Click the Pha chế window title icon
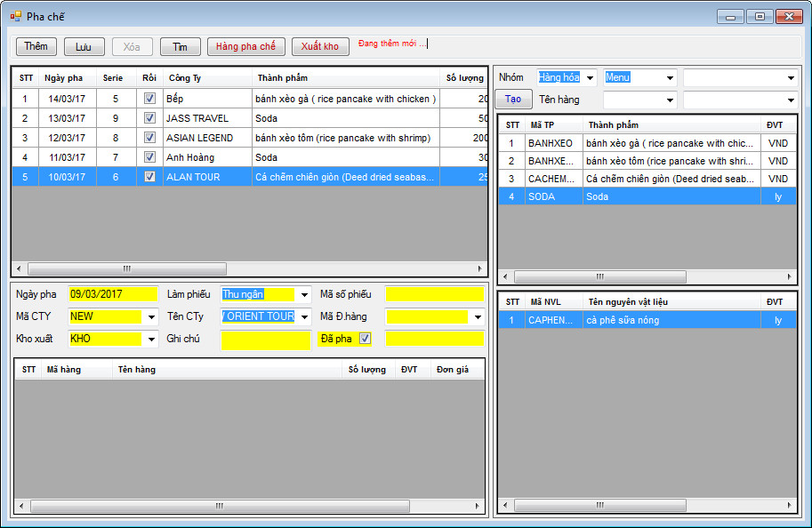 click(x=15, y=17)
